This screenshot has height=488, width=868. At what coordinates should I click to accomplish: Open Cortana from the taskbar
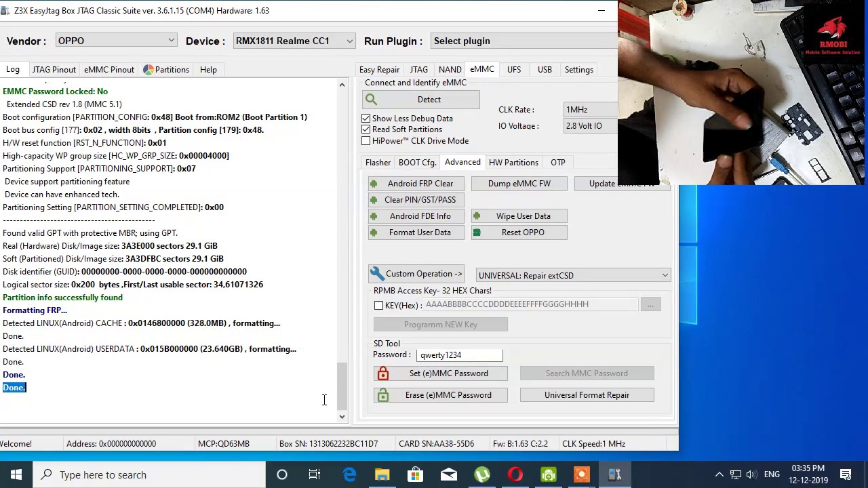282,474
